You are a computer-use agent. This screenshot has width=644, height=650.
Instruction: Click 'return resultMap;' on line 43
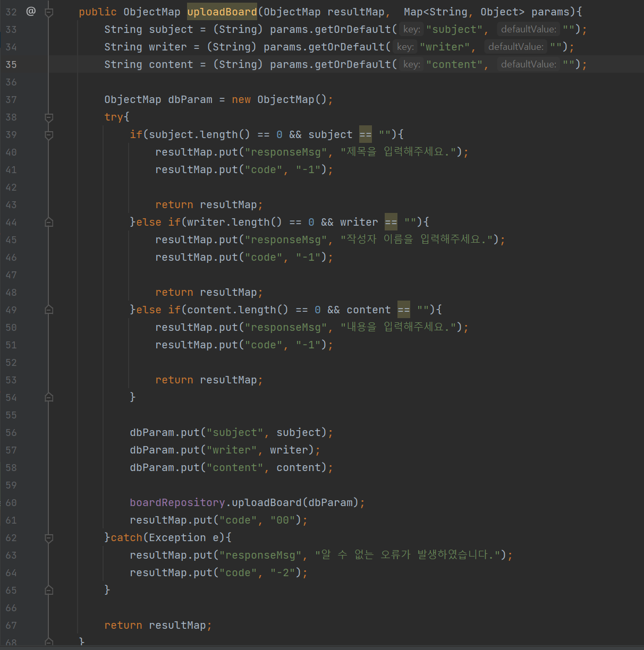click(x=209, y=204)
